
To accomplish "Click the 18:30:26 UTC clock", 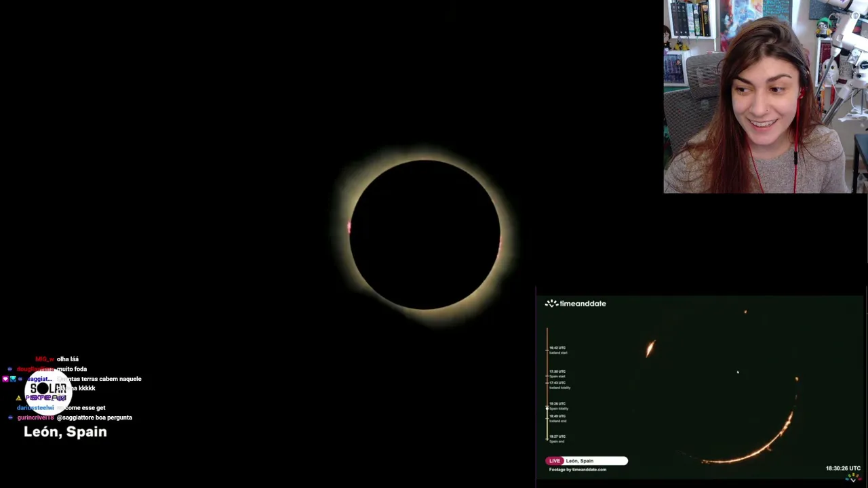I will 843,468.
